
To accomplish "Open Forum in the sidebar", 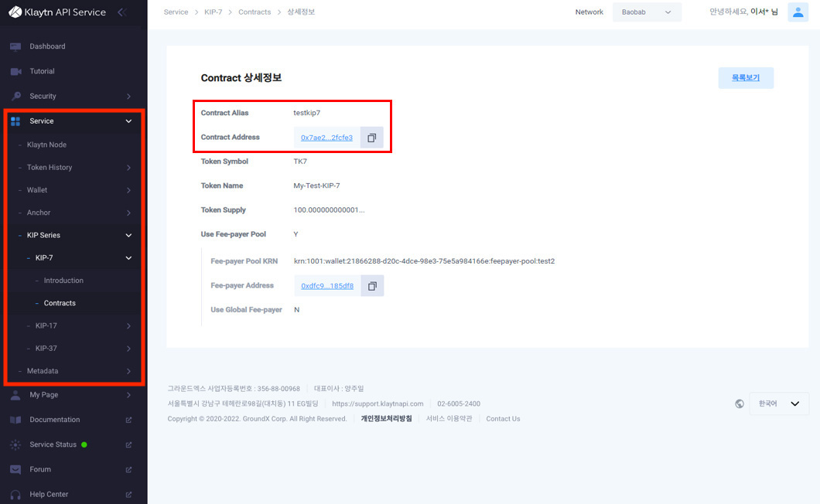I will pos(40,469).
